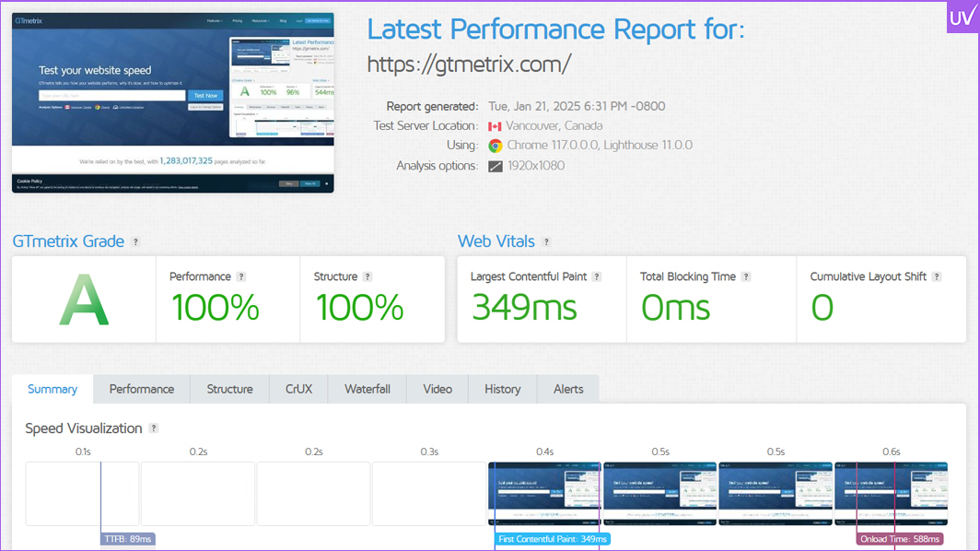980x551 pixels.
Task: Open the Alerts tab
Action: point(568,389)
